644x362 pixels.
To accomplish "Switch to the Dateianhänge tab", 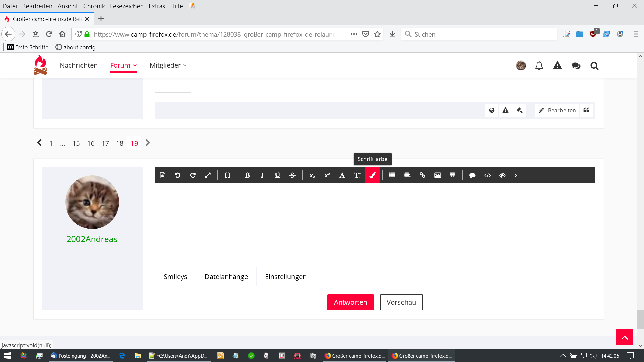I will pos(226,277).
